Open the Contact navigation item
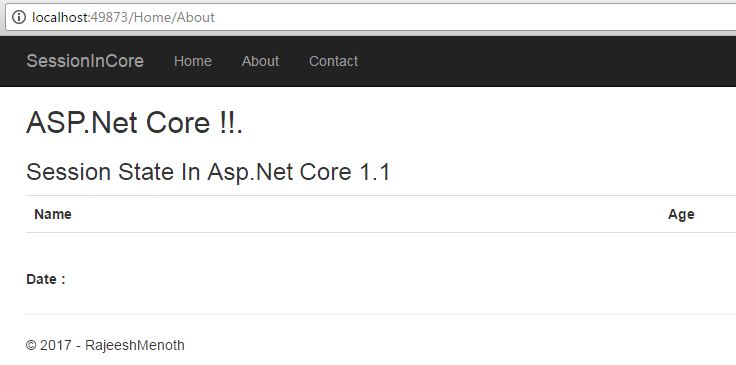736x365 pixels. (333, 61)
